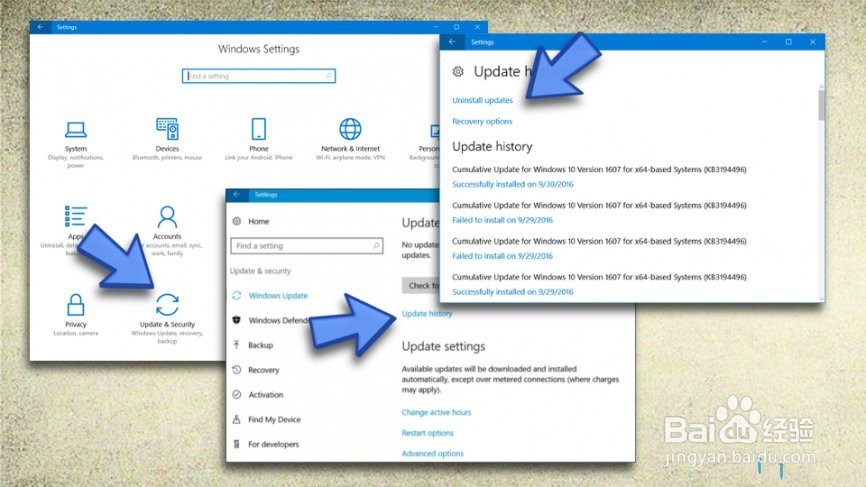Click Restart options link
The image size is (866, 487).
coord(427,433)
